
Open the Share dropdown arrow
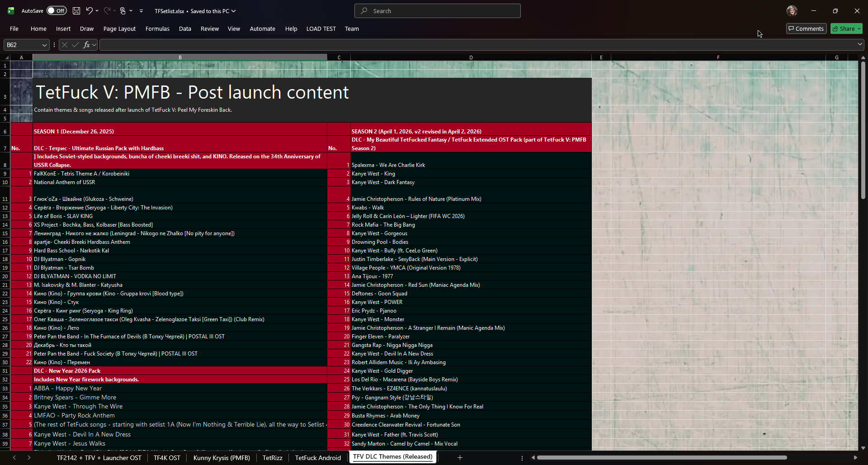tap(860, 28)
